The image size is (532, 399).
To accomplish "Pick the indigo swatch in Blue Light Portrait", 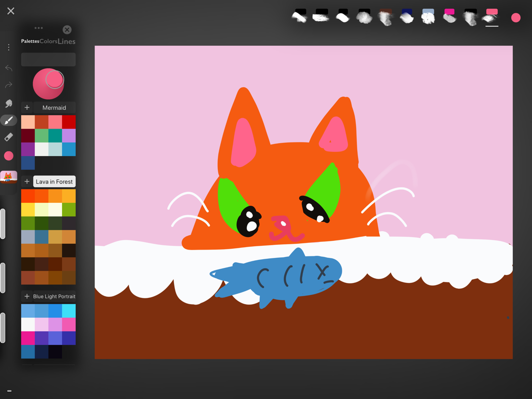I will (69, 338).
